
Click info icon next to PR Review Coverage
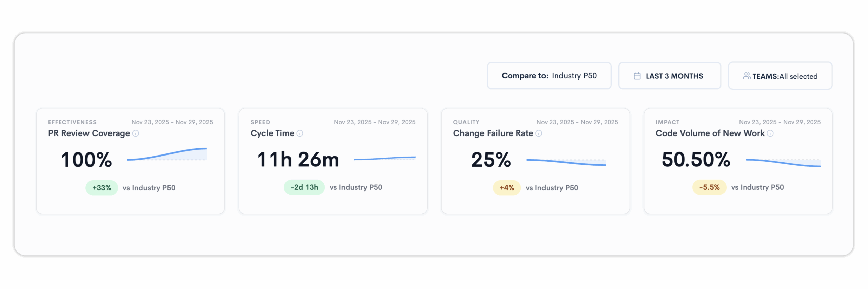click(136, 133)
